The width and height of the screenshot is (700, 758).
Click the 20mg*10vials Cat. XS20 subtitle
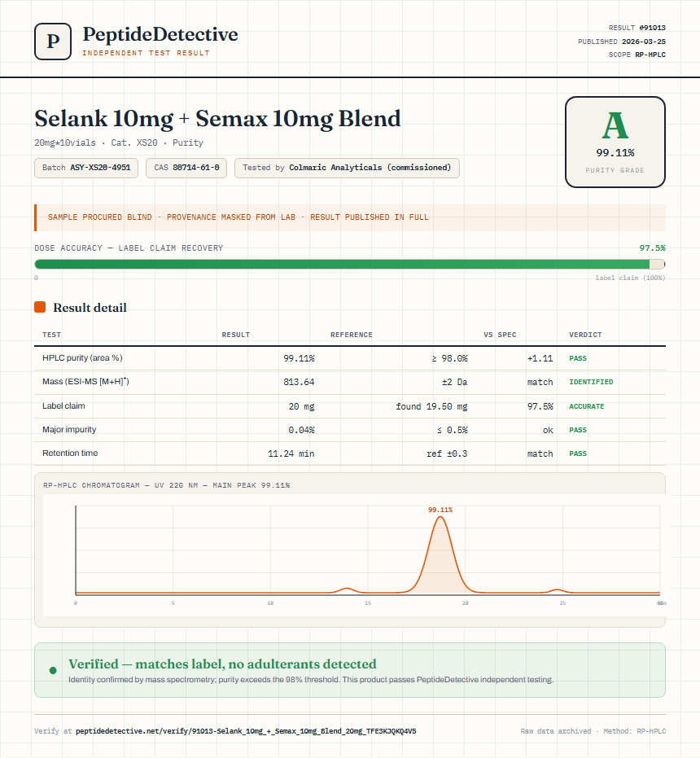[119, 142]
